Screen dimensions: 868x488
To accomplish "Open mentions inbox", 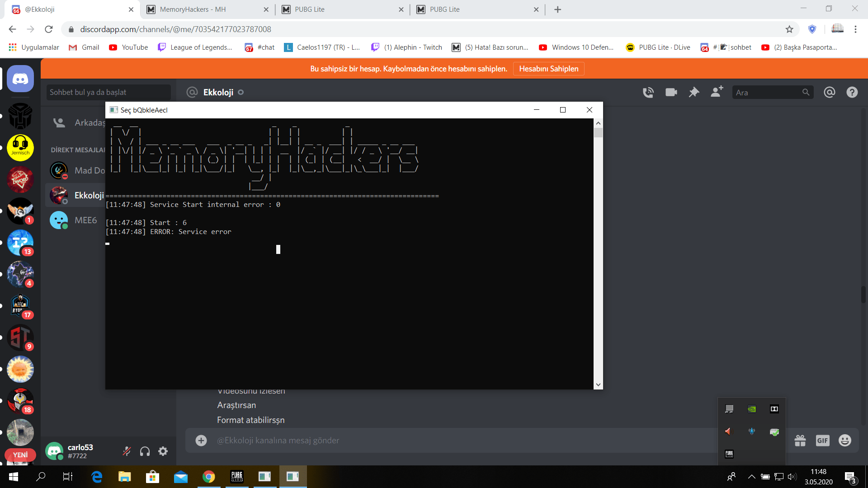I will click(830, 93).
